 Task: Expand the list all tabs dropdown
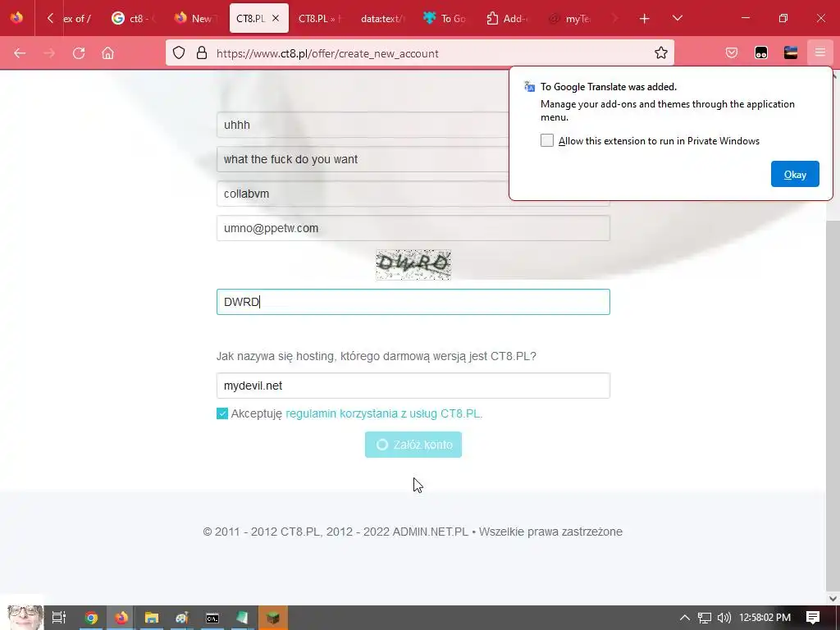677,18
